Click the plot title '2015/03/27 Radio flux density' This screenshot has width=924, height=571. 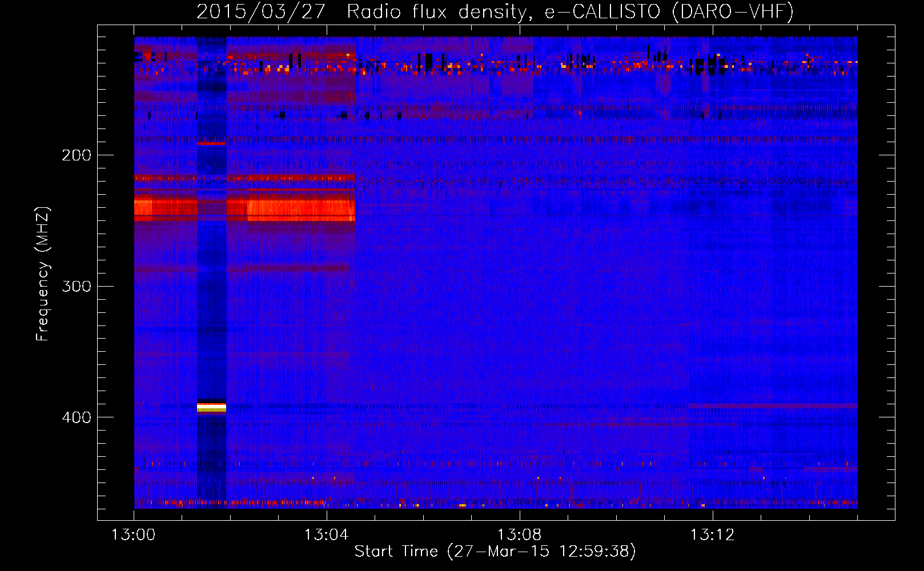point(364,11)
